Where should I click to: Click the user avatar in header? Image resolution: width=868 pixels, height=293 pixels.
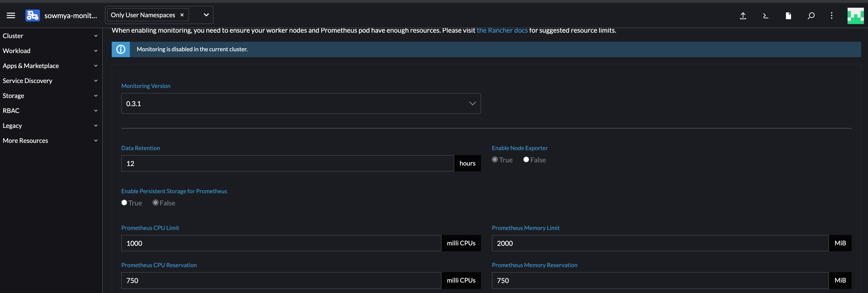click(x=855, y=16)
